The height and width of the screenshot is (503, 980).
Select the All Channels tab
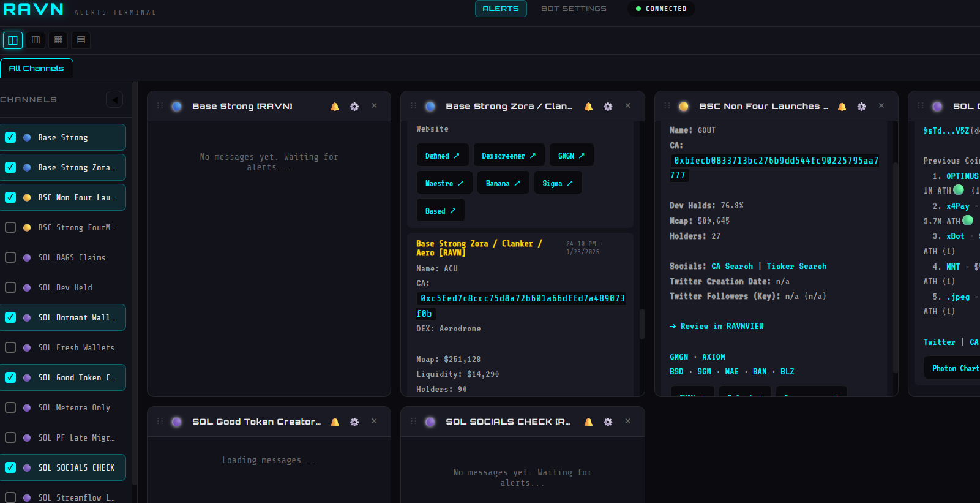point(37,69)
